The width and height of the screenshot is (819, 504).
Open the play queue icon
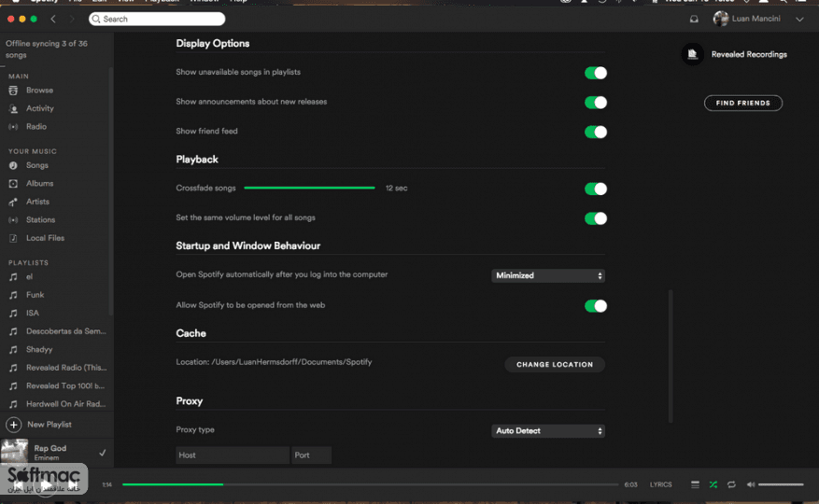click(695, 484)
